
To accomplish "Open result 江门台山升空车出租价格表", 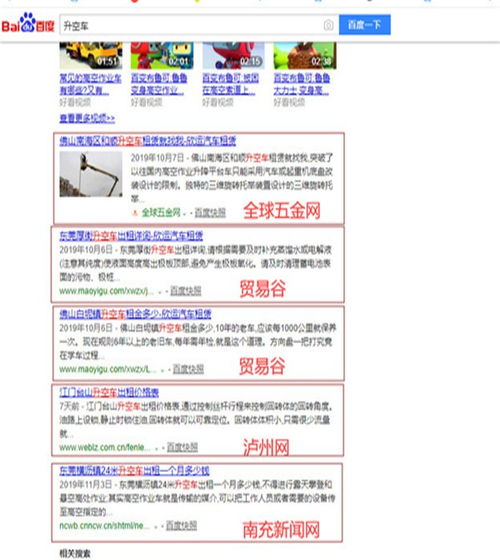I will click(x=109, y=392).
